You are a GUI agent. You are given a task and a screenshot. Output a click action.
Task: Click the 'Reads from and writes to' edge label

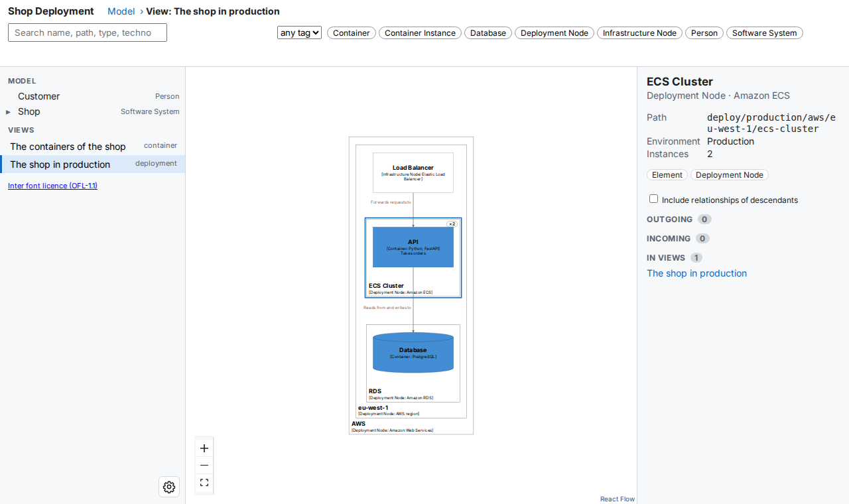[x=387, y=308]
